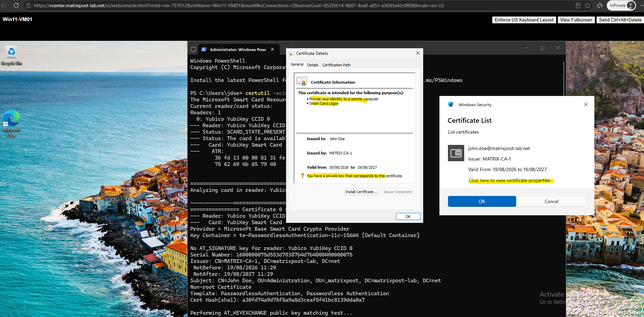The width and height of the screenshot is (644, 317).
Task: Select the john.doe@matrixpost-lab.net certificate entry text
Action: [x=499, y=148]
